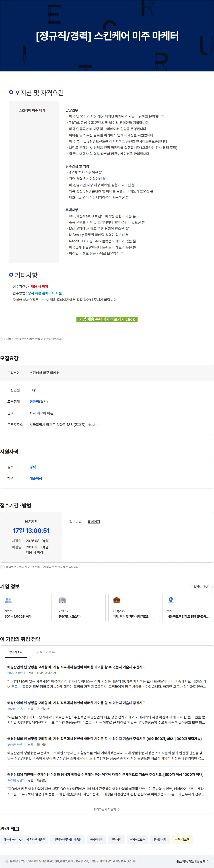Expand the footer notice chevron
The image size is (214, 868).
(x=140, y=861)
